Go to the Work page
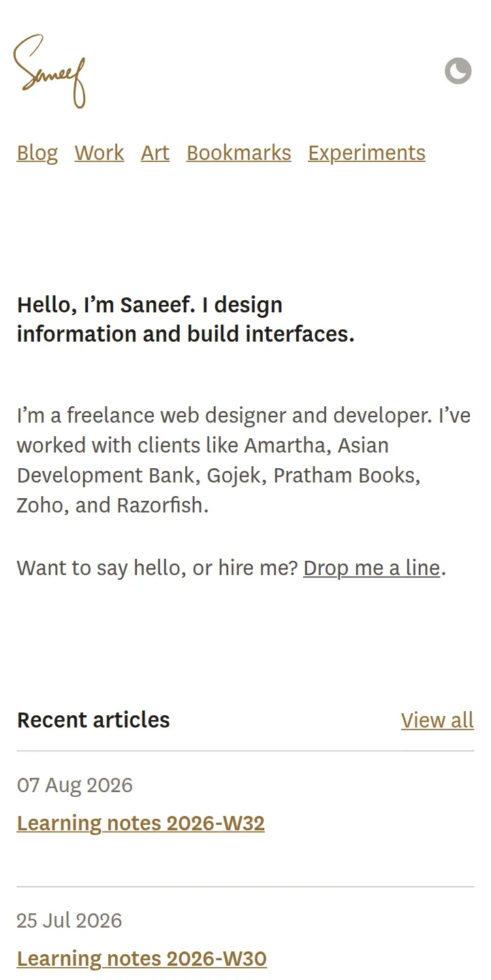Screen dimensions: 491x980 [99, 152]
